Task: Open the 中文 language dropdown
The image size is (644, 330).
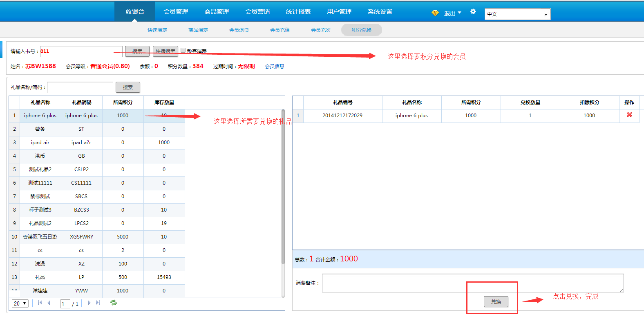Action: 517,14
